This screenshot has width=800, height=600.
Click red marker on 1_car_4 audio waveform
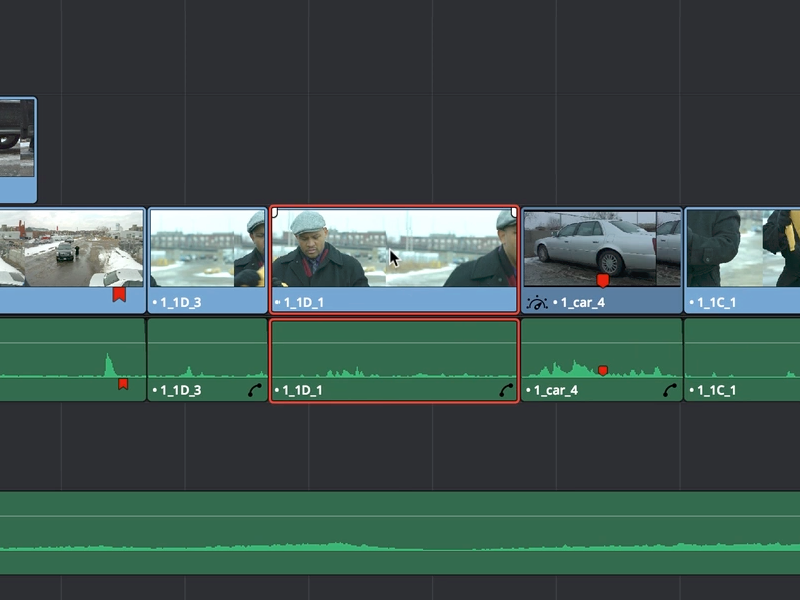(x=603, y=370)
